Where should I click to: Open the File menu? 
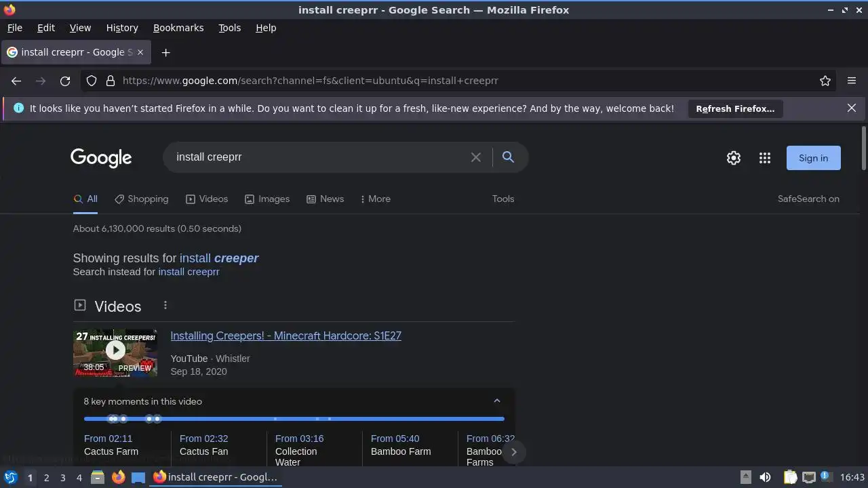click(14, 28)
